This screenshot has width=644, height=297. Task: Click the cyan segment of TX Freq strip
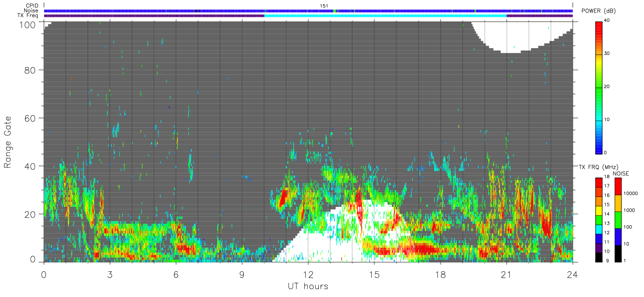coord(385,16)
